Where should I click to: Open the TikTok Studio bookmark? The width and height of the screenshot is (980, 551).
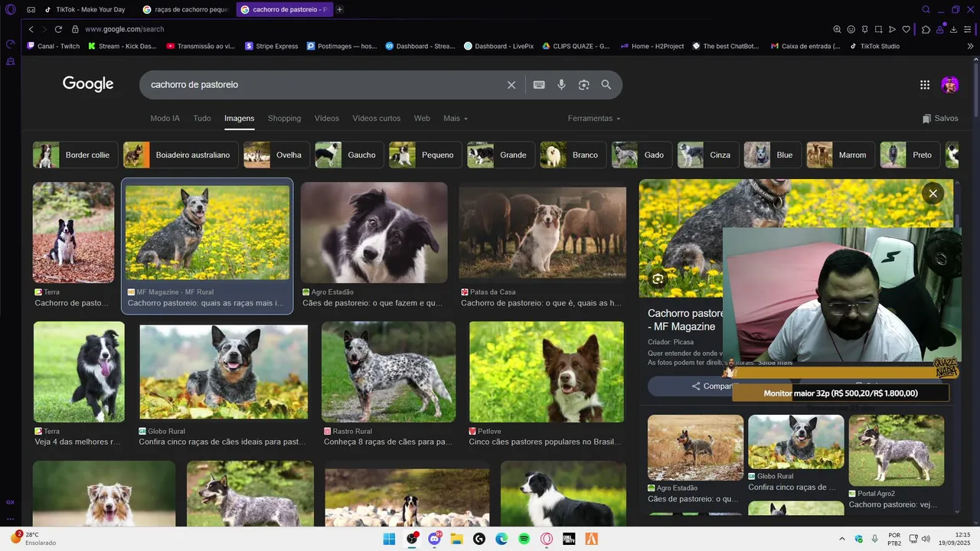(874, 46)
